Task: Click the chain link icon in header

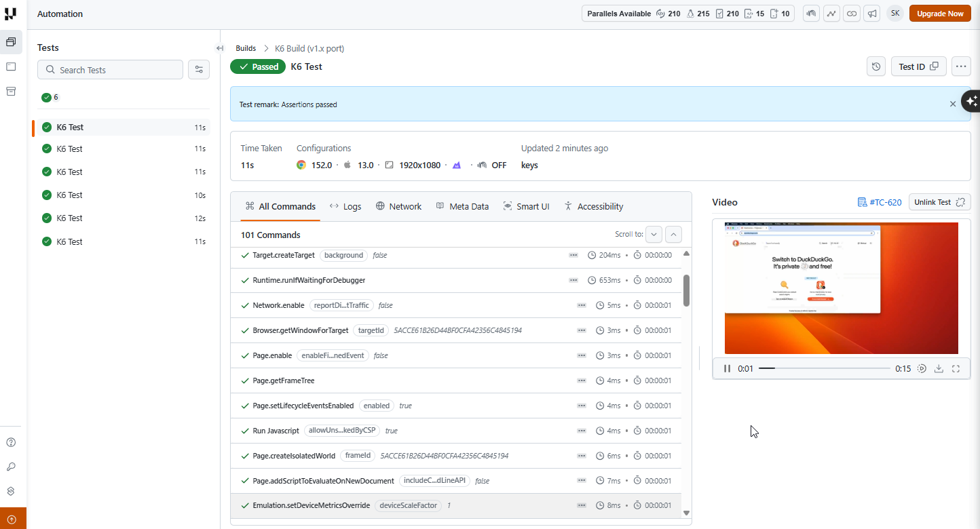Action: 852,14
